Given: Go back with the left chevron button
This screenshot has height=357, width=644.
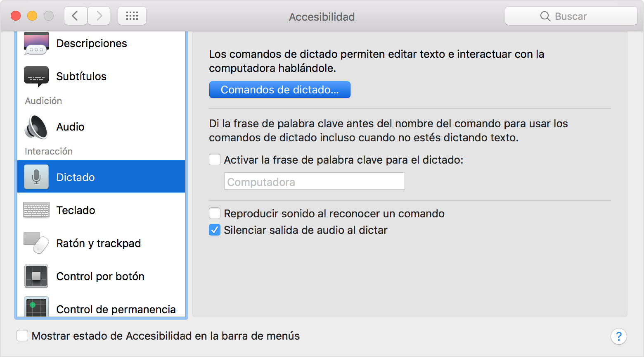Looking at the screenshot, I should point(76,16).
